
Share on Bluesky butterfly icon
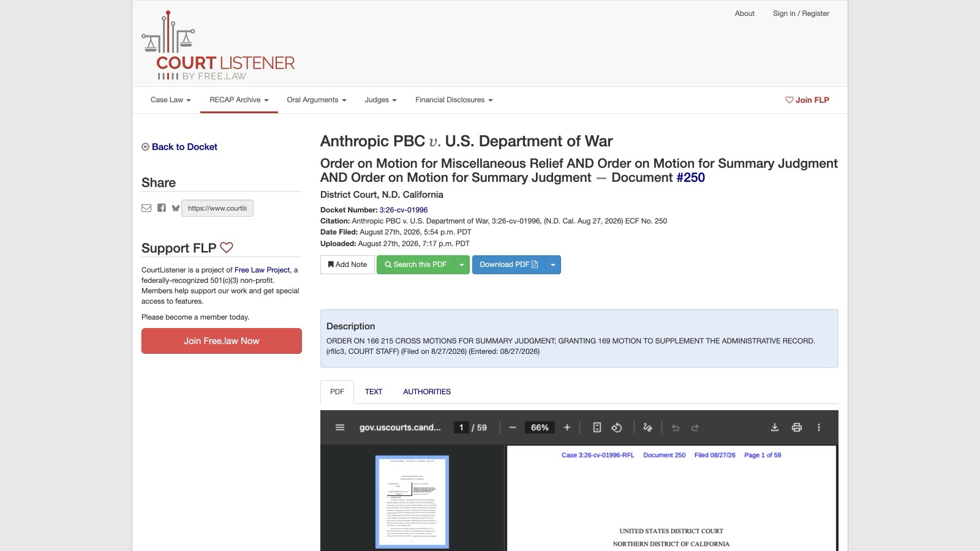pos(176,208)
